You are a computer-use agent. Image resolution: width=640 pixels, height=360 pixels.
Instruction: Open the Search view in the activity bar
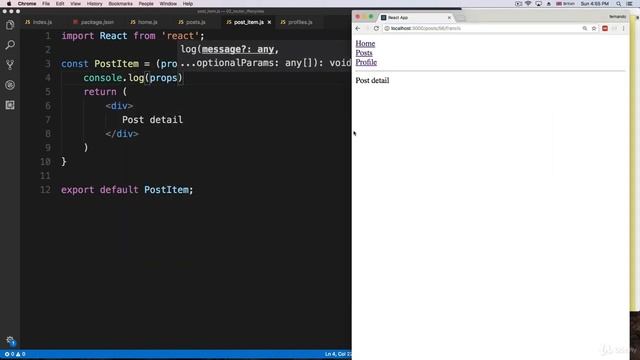(x=10, y=45)
